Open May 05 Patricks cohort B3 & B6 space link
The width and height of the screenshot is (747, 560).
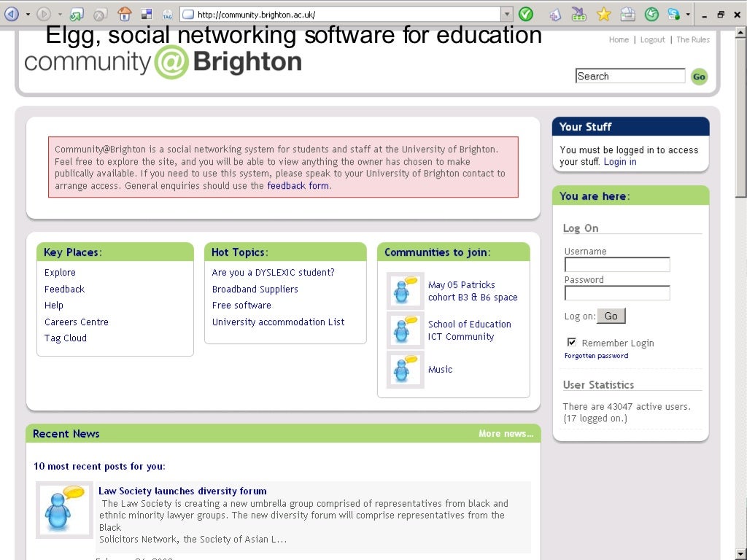click(473, 291)
